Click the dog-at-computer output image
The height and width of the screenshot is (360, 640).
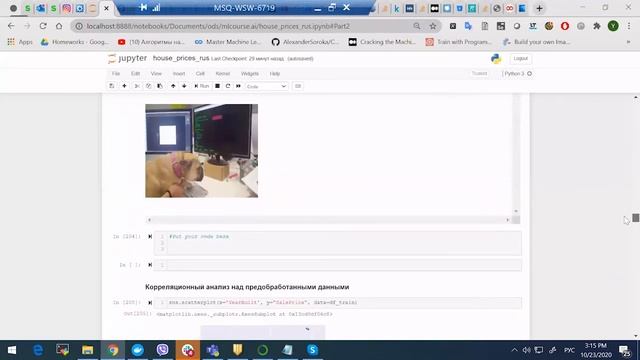click(202, 151)
